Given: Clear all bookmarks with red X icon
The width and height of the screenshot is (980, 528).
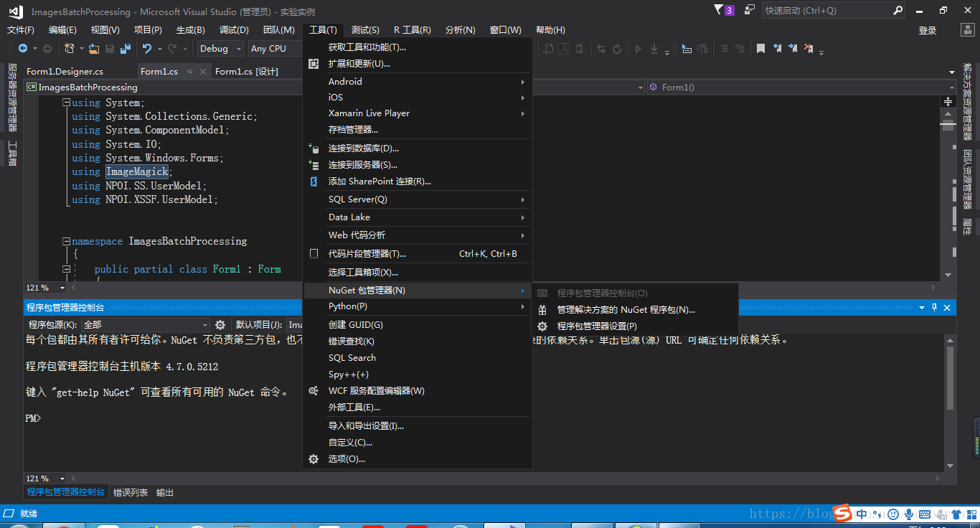Looking at the screenshot, I should tap(809, 48).
